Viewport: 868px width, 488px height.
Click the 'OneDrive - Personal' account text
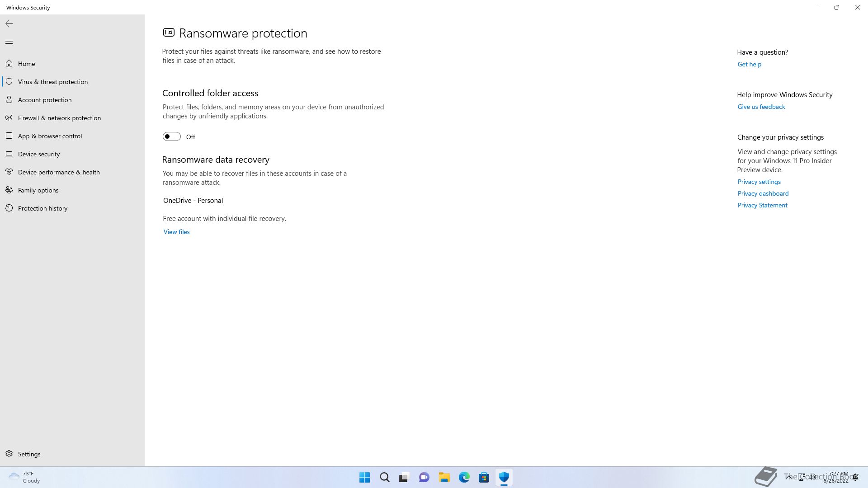coord(193,201)
